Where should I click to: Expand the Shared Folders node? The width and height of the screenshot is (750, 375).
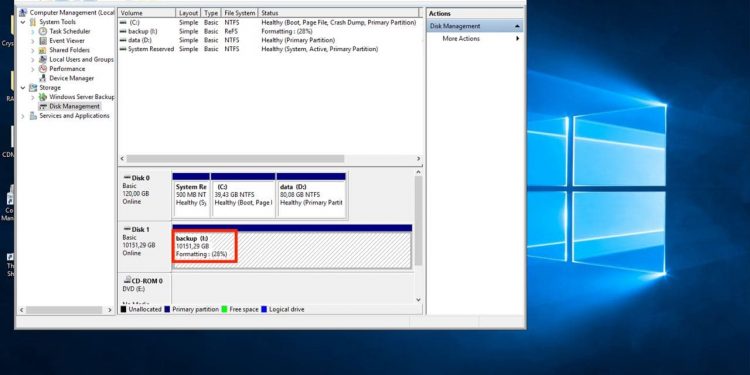[x=33, y=50]
